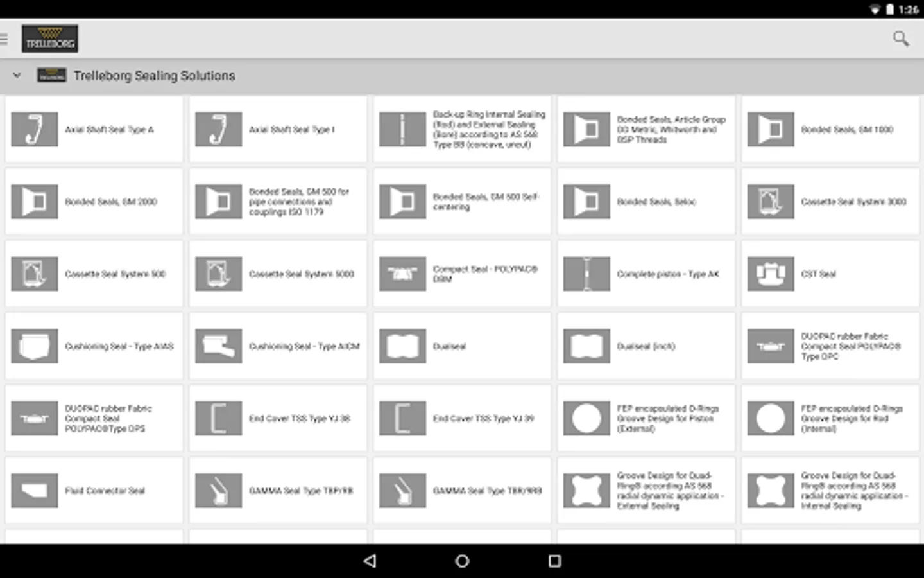Collapse the Trelleborg Sealing Solutions section
This screenshot has width=924, height=578.
coord(17,75)
